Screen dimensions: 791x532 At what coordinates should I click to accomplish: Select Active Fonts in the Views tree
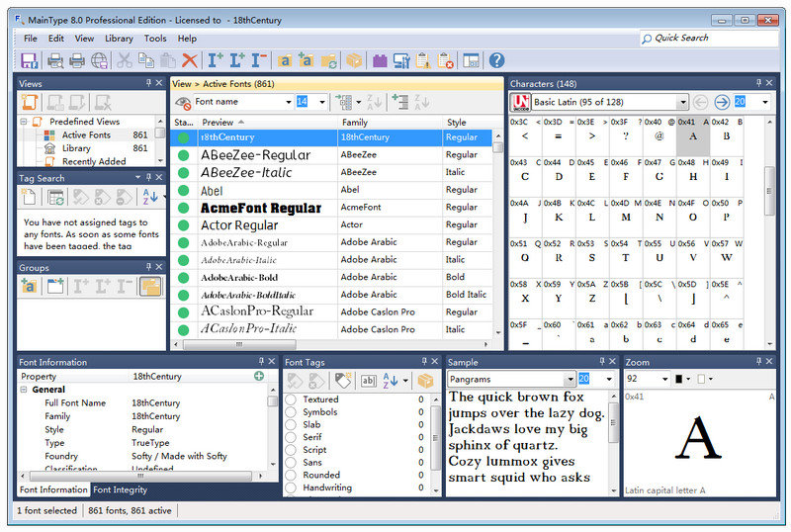click(x=86, y=135)
